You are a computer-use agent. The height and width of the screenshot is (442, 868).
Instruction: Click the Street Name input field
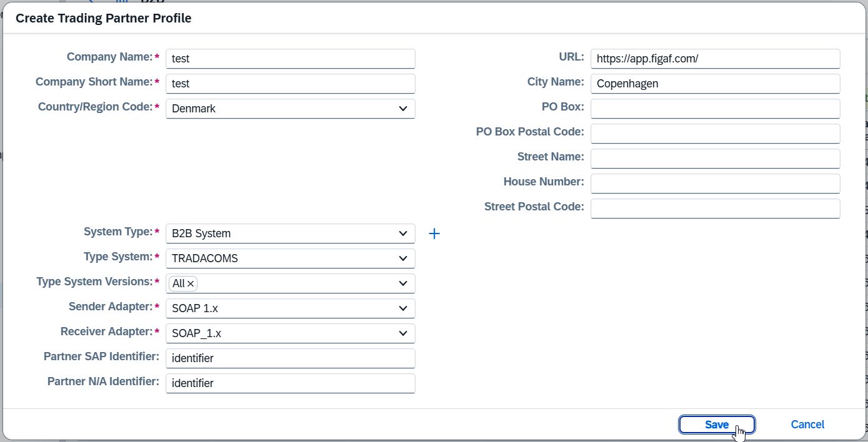tap(715, 159)
